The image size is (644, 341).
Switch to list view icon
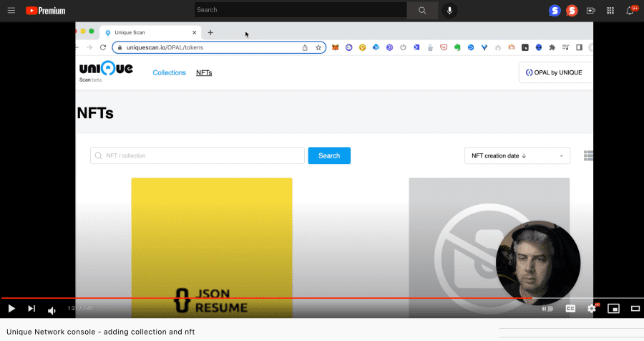pos(588,155)
